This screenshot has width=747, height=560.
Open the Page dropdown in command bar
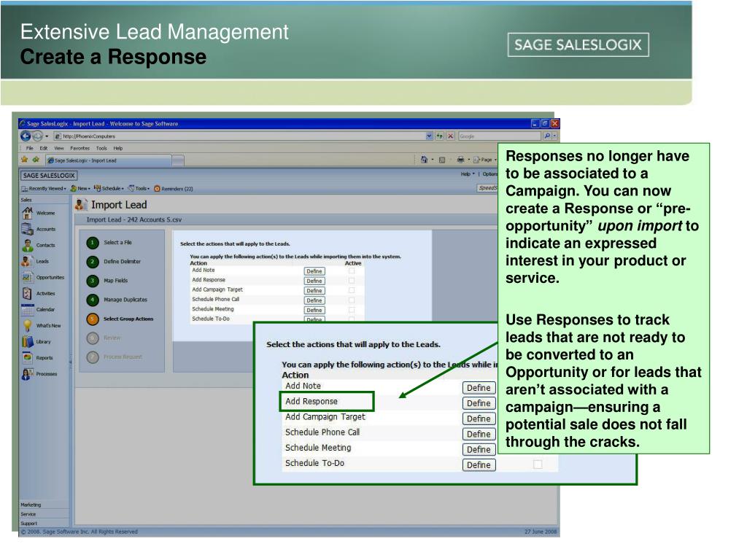pos(485,160)
